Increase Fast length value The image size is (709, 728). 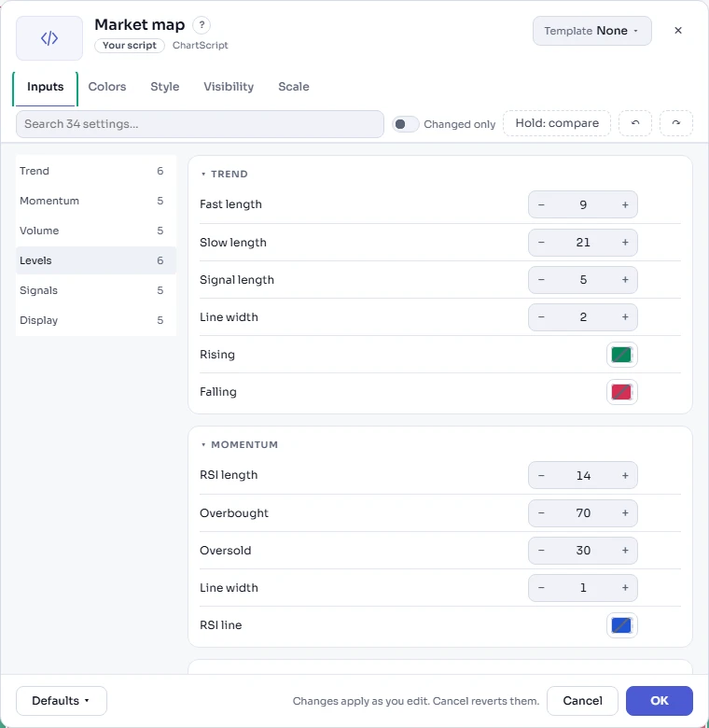click(625, 204)
